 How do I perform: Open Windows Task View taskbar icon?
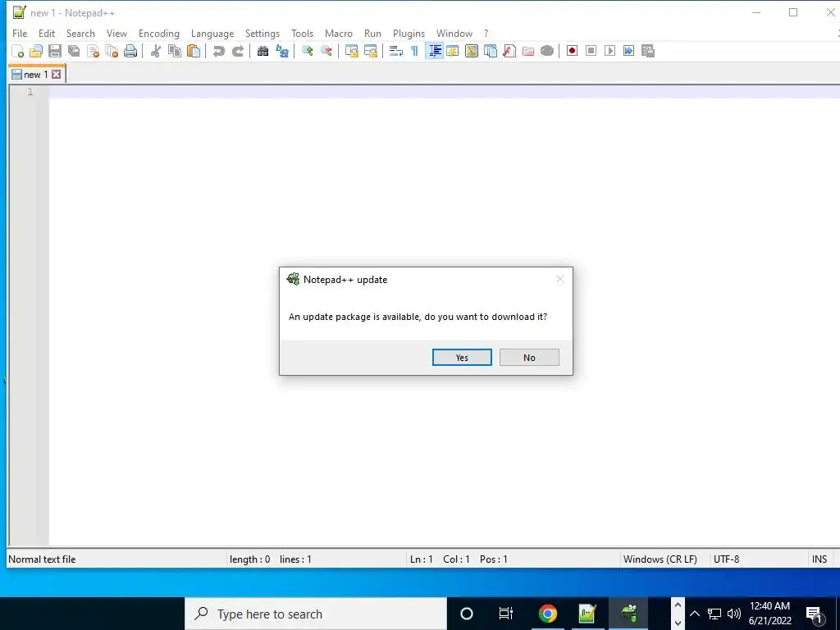(x=505, y=614)
